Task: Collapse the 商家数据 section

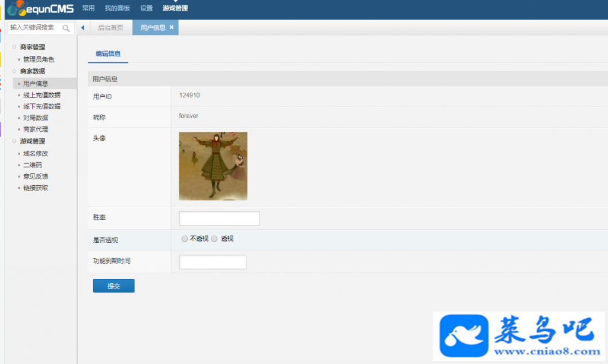Action: [x=33, y=71]
